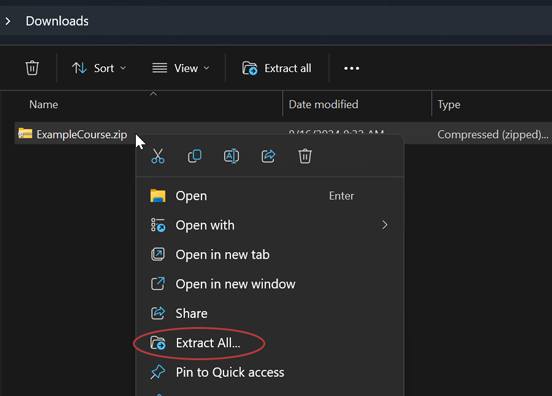Click the Share arrow icon in context menu top row

click(x=268, y=156)
